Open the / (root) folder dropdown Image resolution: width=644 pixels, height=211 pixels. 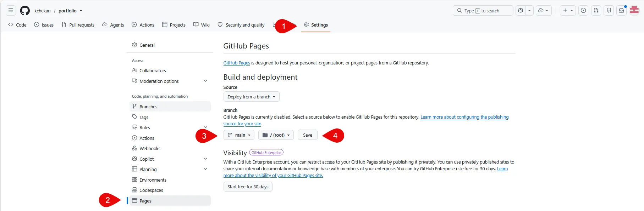click(x=276, y=135)
